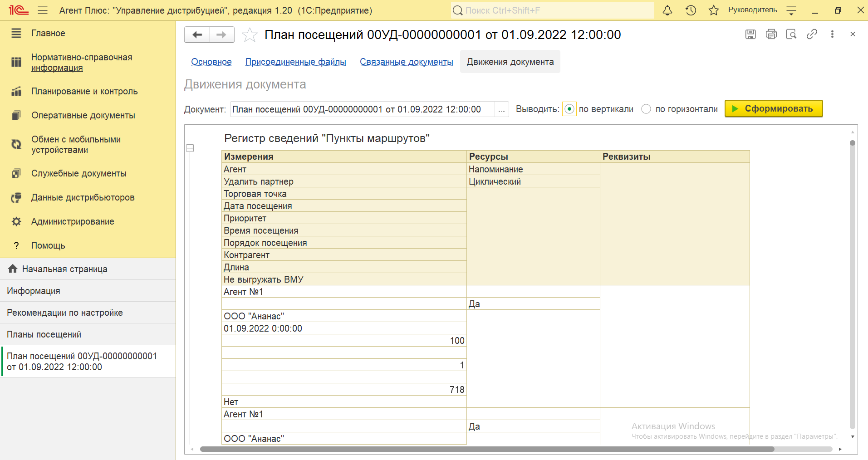The image size is (868, 460).
Task: Click the Нормативно-справочная информация books icon
Action: tap(16, 62)
